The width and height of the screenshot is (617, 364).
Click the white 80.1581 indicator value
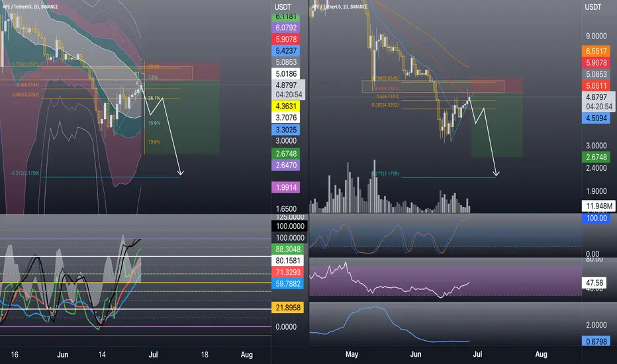pos(287,261)
